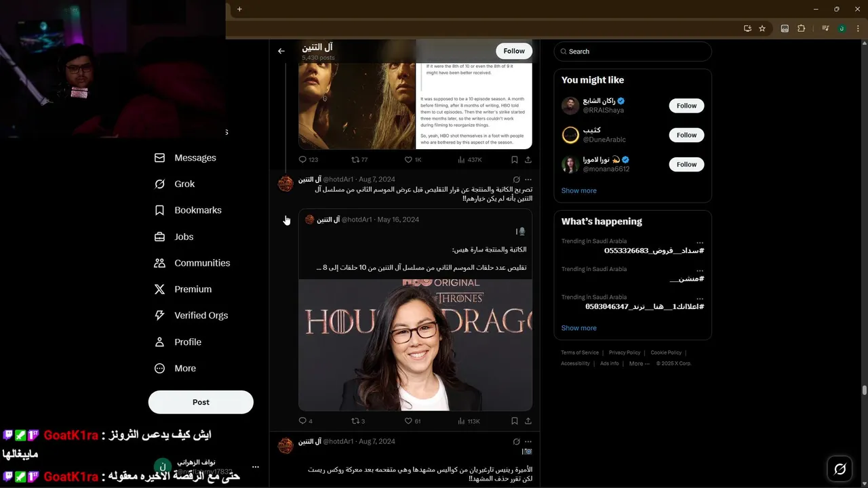Expand the footer More menu
The image size is (868, 488).
pyautogui.click(x=639, y=363)
